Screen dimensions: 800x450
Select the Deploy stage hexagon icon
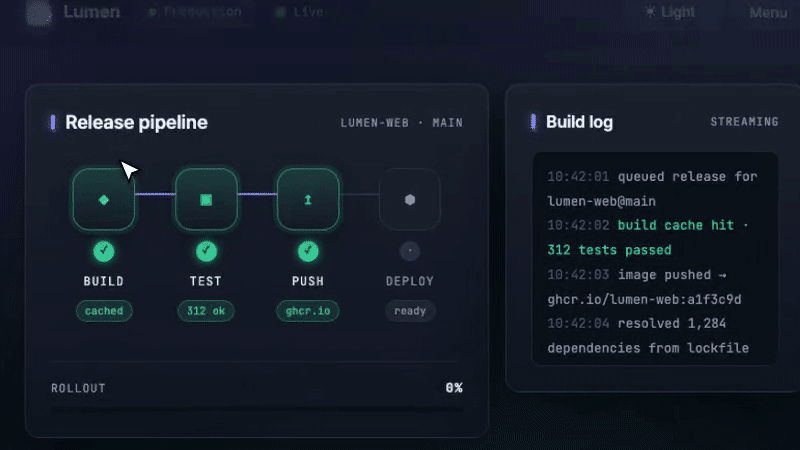410,199
